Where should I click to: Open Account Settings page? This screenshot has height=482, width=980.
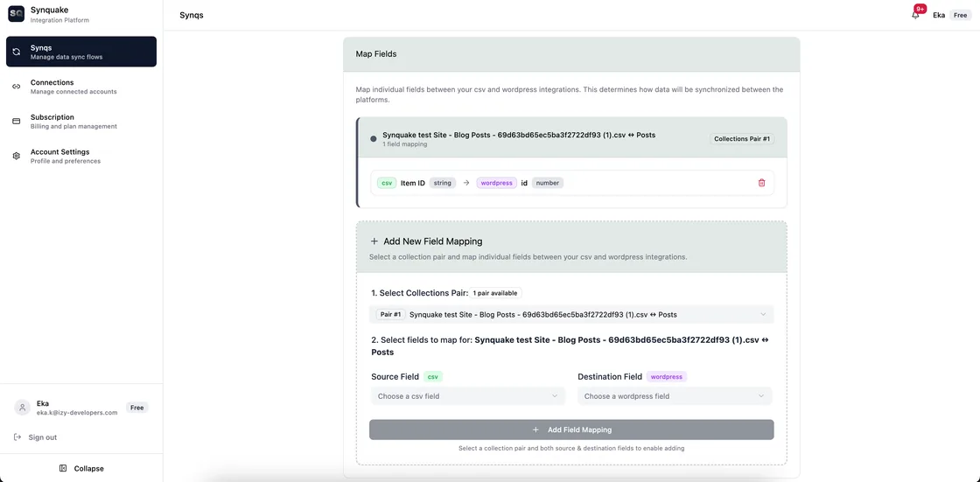pos(81,157)
